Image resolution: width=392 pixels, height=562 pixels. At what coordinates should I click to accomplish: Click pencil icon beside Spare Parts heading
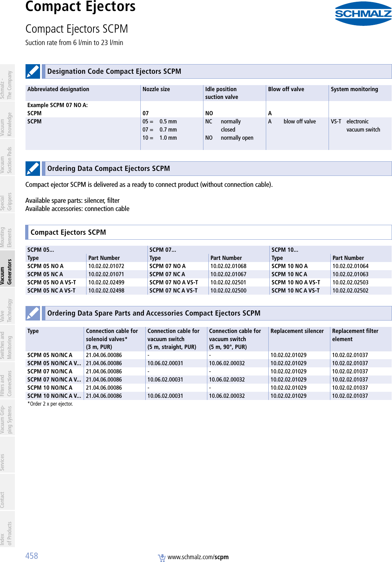pos(33,313)
